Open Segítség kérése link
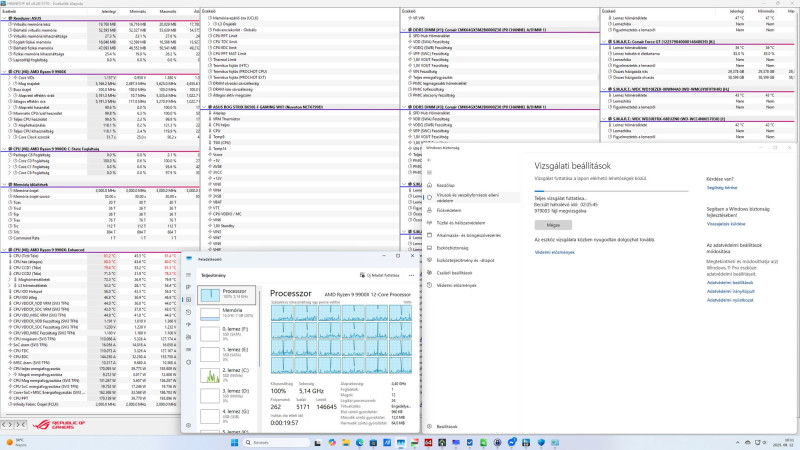 tap(721, 188)
